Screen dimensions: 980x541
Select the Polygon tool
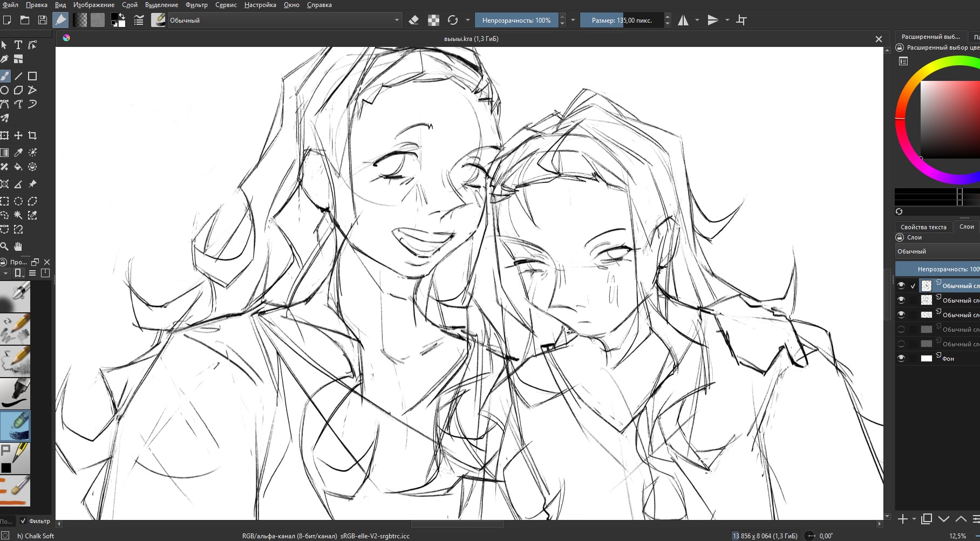18,90
